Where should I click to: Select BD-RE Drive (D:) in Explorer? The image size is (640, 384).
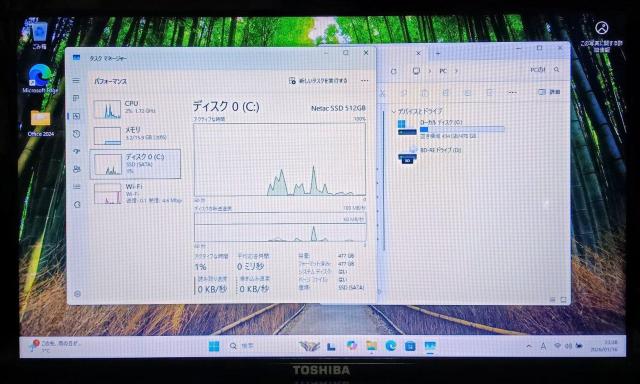[x=430, y=155]
